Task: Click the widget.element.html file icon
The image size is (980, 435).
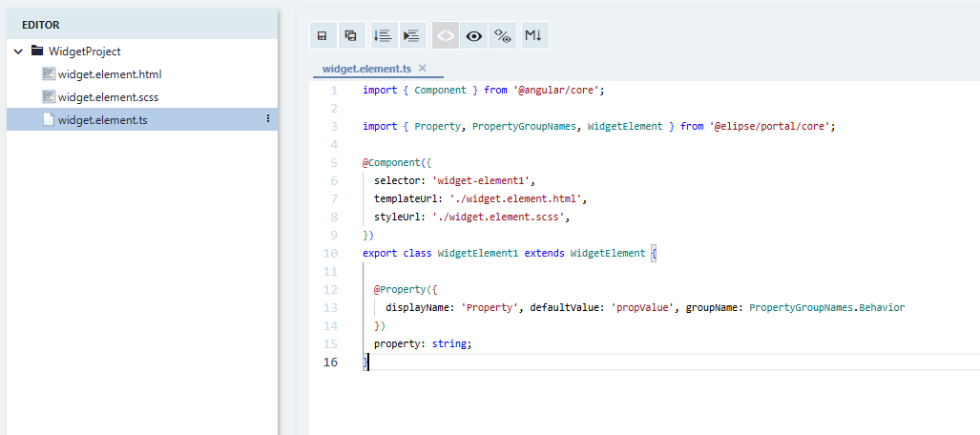Action: 48,74
